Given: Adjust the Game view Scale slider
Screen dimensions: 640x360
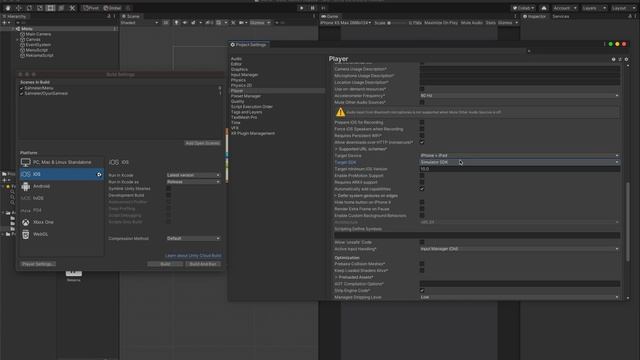Looking at the screenshot, I should [x=398, y=23].
